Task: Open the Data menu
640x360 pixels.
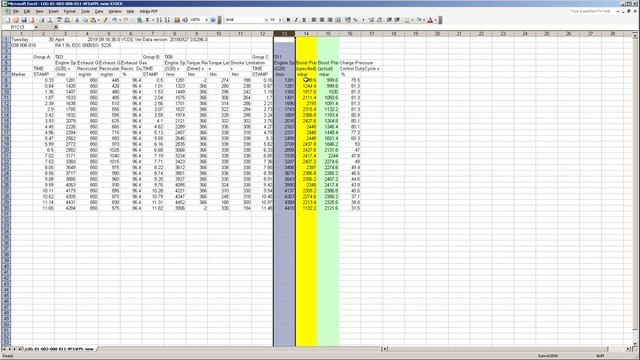Action: coord(99,11)
